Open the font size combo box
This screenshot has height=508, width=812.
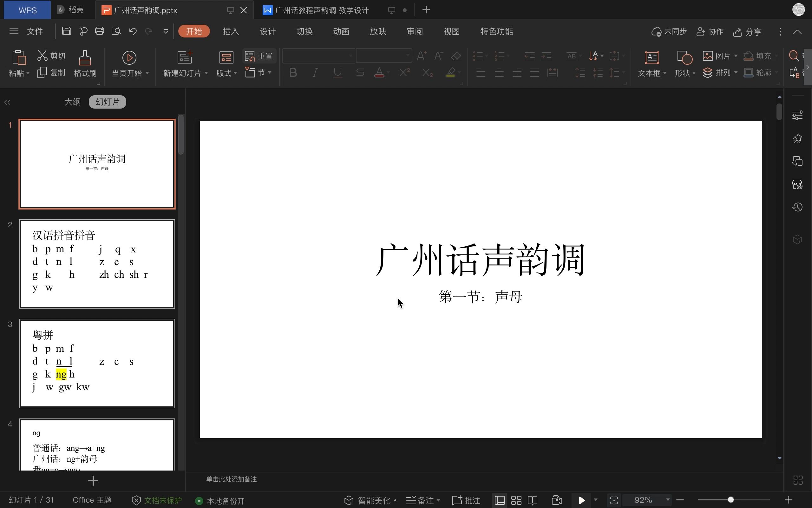(x=384, y=56)
